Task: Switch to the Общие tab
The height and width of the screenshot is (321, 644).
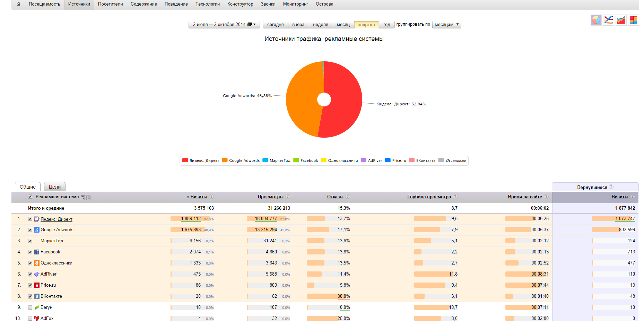Action: tap(28, 187)
